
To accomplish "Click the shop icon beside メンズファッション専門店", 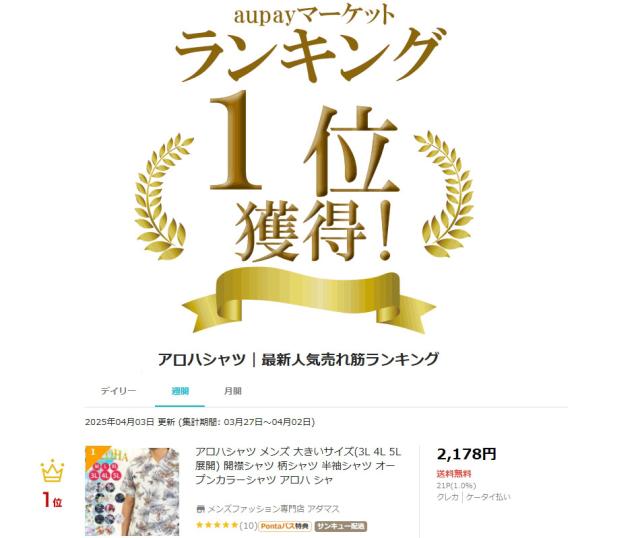I will (x=200, y=509).
